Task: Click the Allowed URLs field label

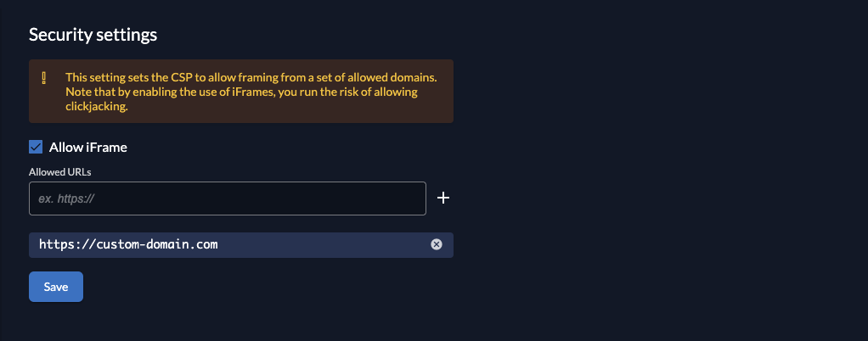Action: point(59,171)
